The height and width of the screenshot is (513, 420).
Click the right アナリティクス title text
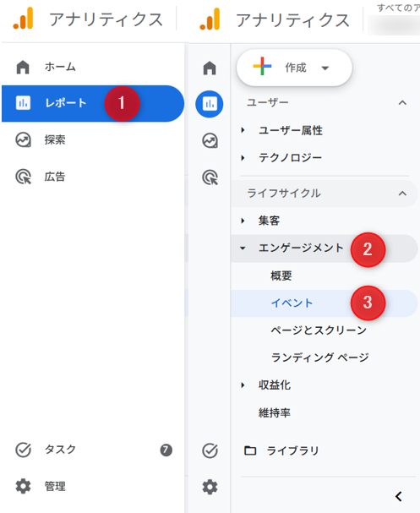[292, 20]
